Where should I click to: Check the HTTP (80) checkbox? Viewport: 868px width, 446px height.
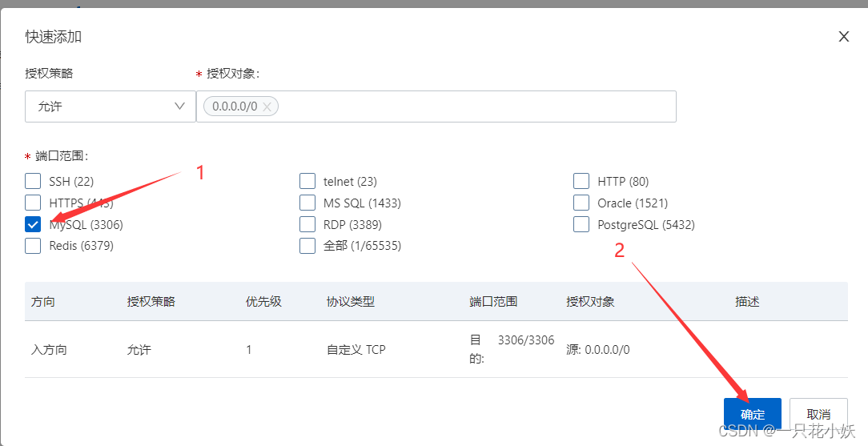click(x=581, y=181)
